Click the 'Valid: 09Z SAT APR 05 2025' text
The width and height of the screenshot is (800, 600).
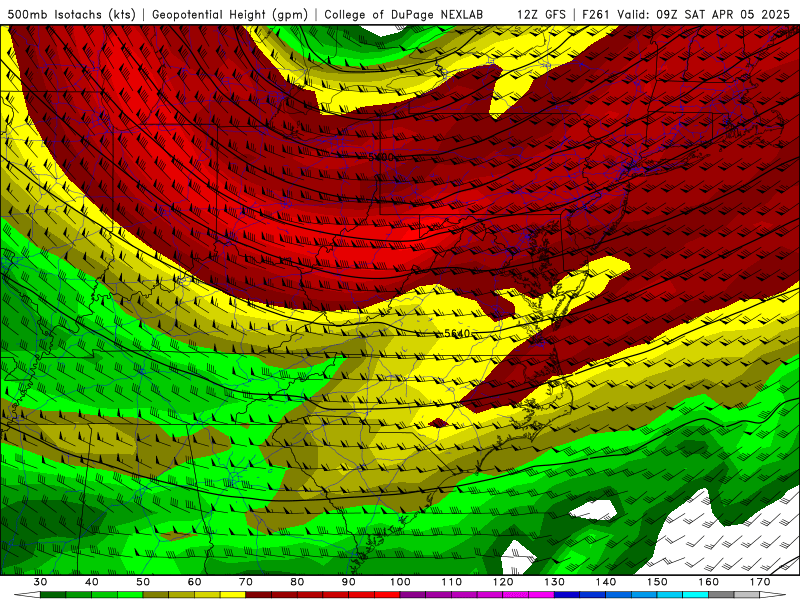[x=703, y=15]
